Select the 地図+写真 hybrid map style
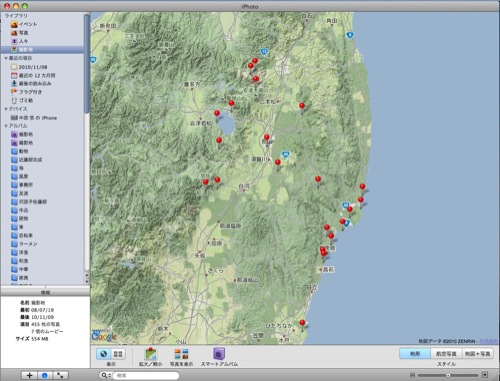Screen dimensions: 500x381 477,354
